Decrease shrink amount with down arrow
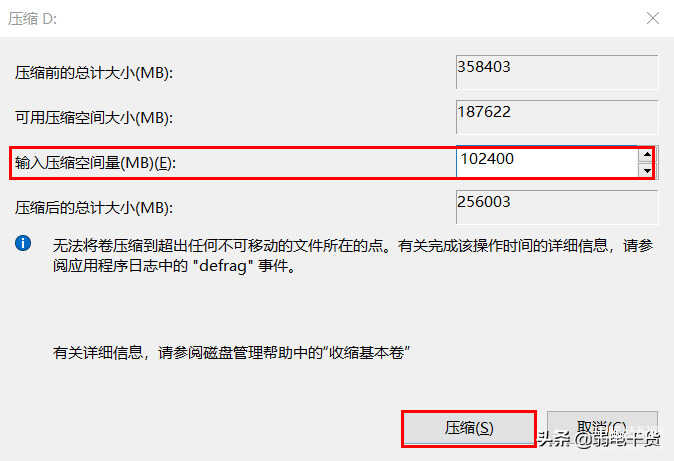Screen dimensions: 674x461 647,170
